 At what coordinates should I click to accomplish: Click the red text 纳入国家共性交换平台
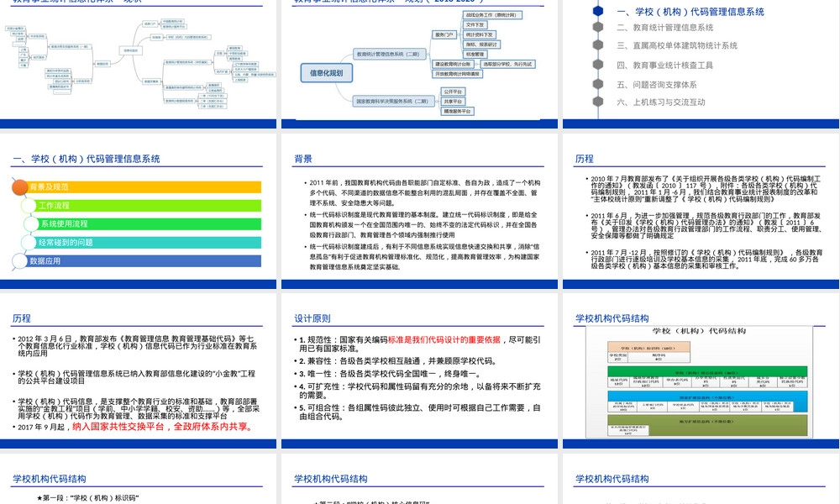click(118, 427)
